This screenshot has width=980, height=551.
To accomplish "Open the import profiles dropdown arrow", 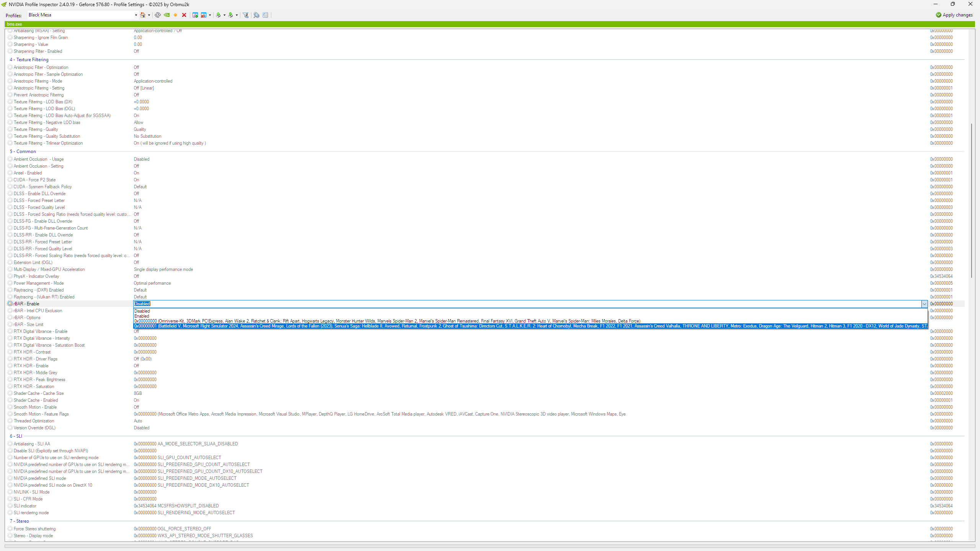I will pos(237,15).
